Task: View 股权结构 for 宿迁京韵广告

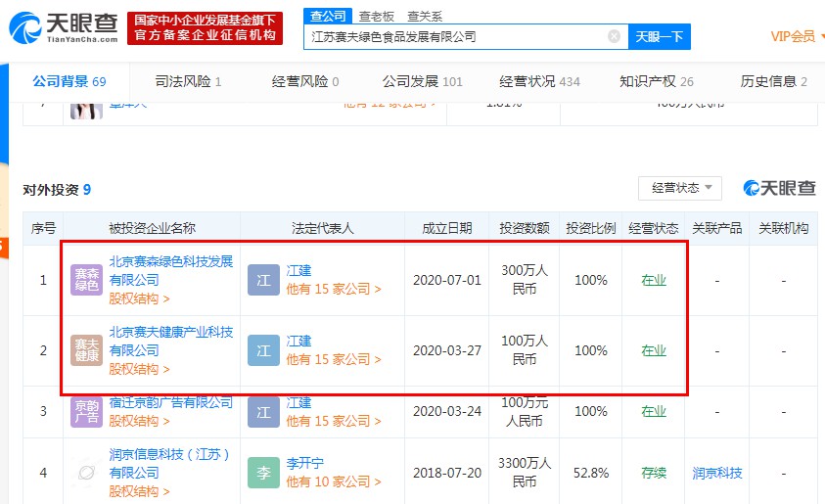Action: point(139,421)
